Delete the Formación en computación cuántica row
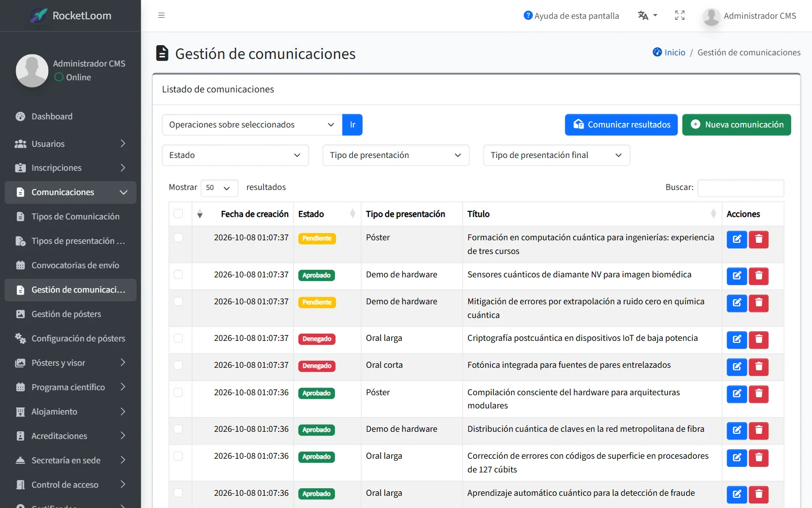 [x=759, y=239]
